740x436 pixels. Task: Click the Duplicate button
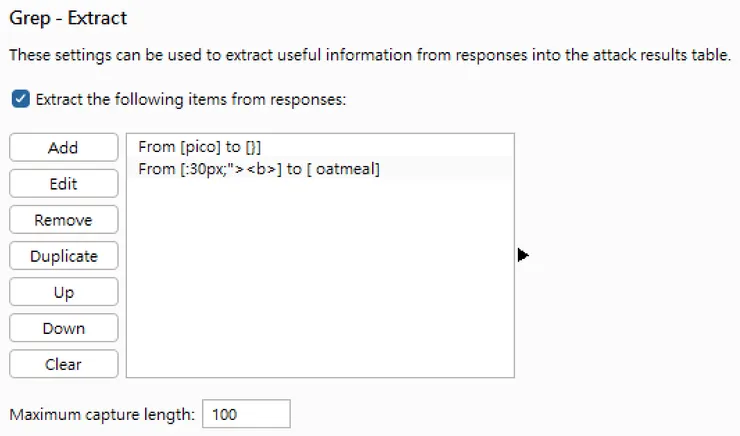click(63, 256)
